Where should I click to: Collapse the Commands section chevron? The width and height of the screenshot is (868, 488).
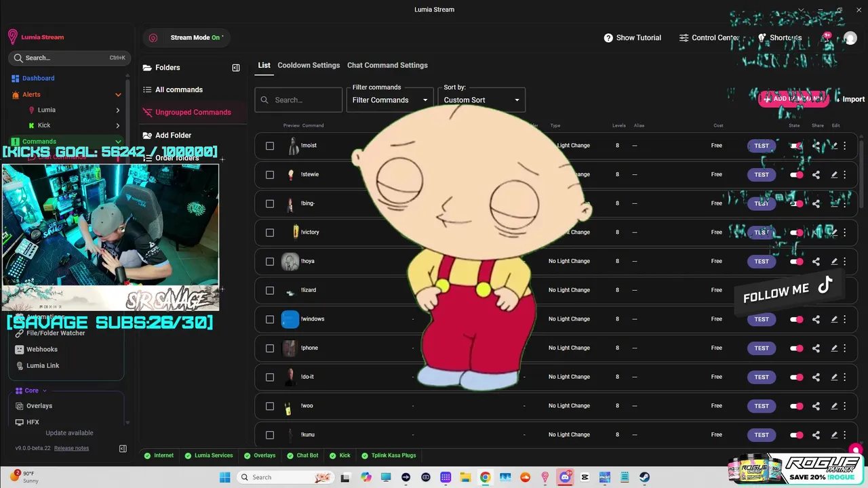118,142
